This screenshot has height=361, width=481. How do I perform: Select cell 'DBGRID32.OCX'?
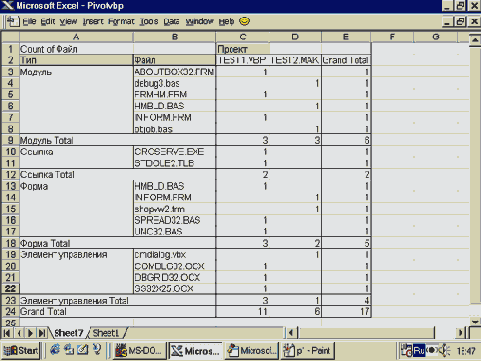[x=174, y=277]
